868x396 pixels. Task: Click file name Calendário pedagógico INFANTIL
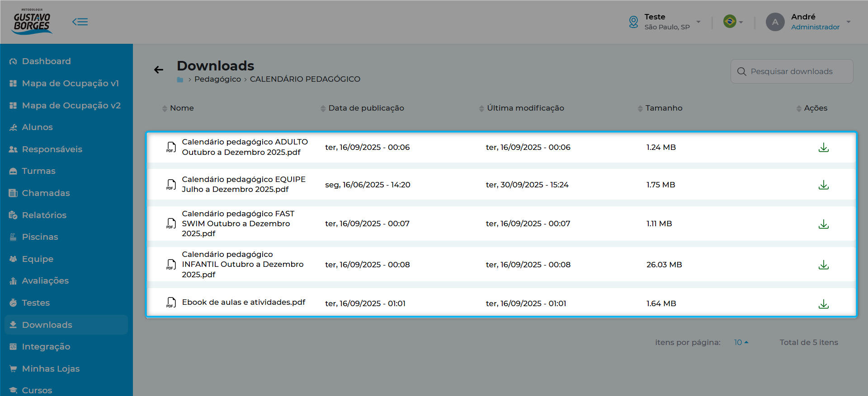(243, 265)
